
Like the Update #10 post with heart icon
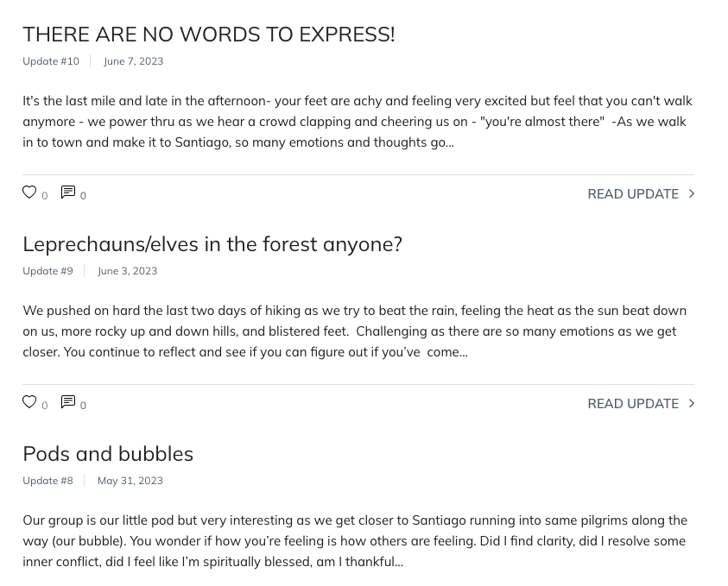[x=29, y=192]
